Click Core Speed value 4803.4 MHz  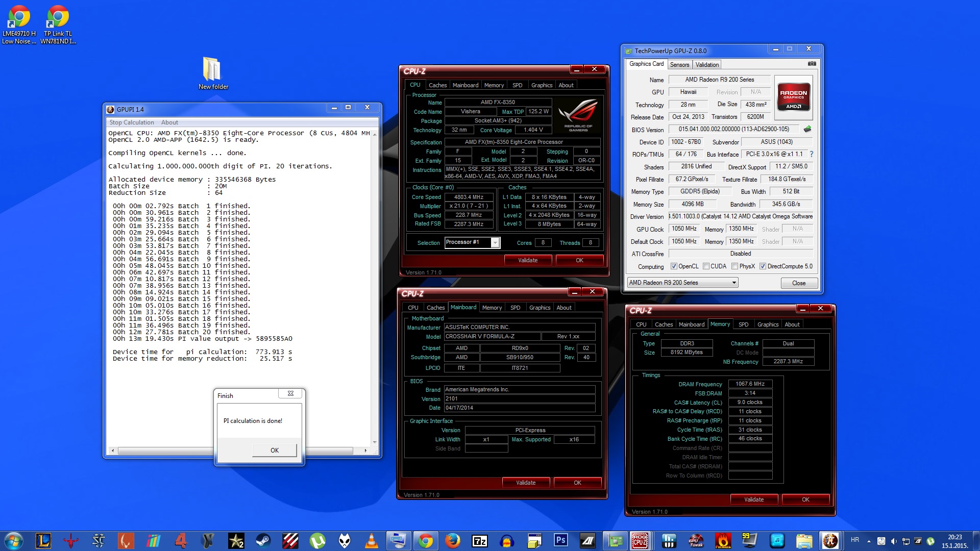tap(469, 197)
